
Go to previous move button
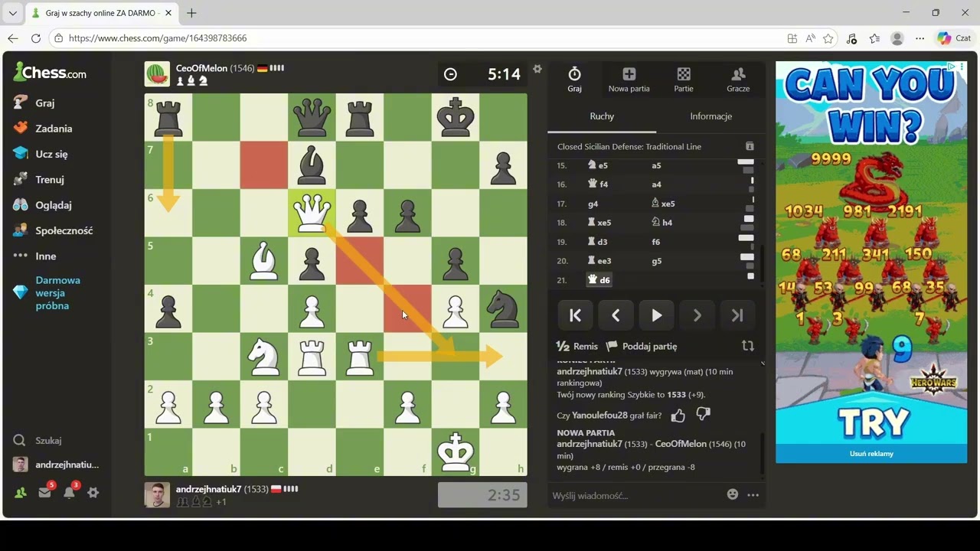pos(616,315)
